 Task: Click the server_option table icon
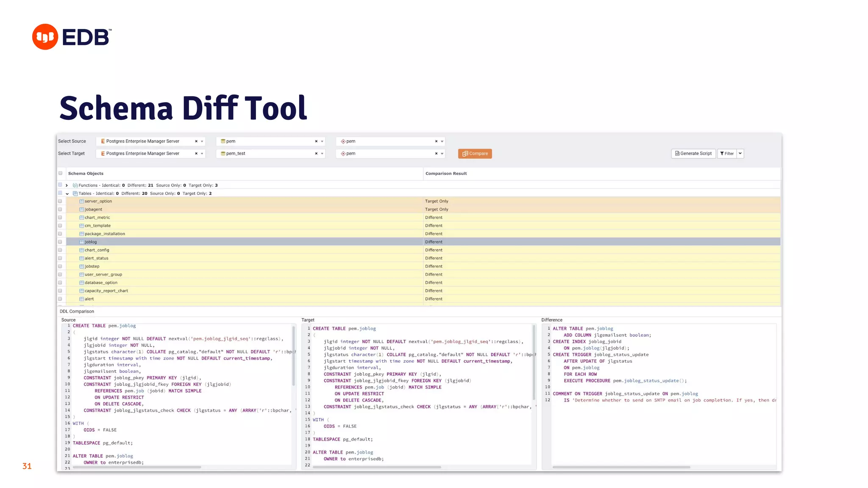pyautogui.click(x=82, y=201)
